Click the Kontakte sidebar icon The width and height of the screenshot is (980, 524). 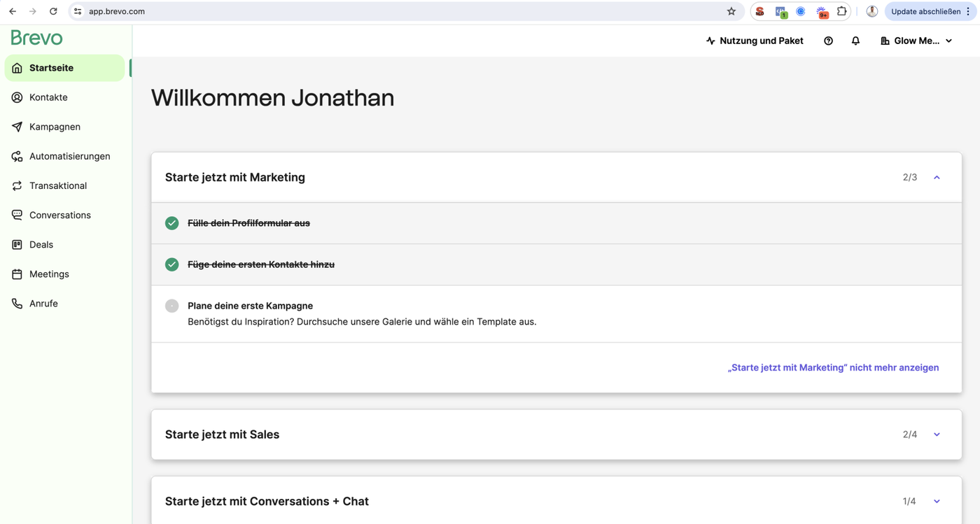click(x=17, y=97)
